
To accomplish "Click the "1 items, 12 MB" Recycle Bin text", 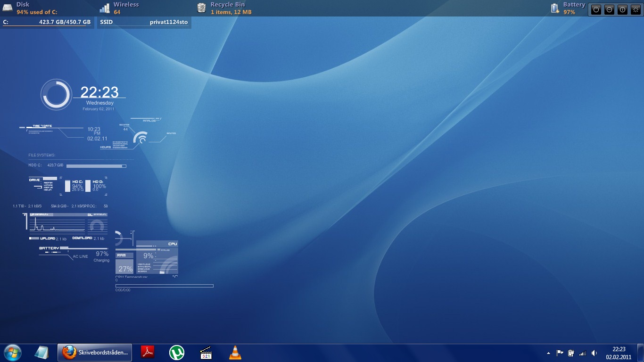I will coord(231,12).
